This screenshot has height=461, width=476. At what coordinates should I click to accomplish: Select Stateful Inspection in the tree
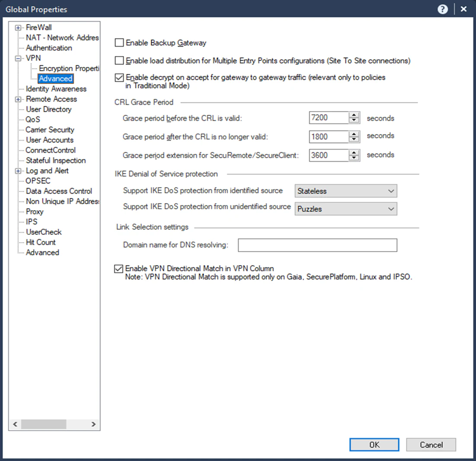56,160
